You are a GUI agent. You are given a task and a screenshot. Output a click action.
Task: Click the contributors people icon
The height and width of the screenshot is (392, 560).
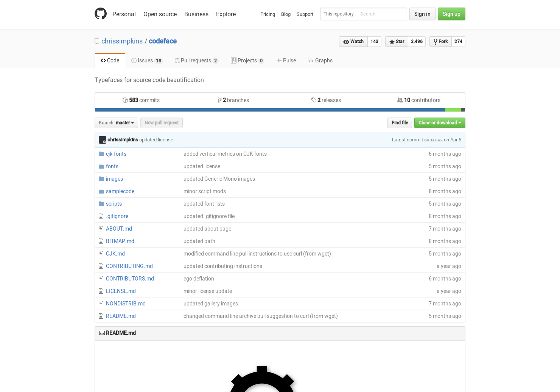(x=400, y=100)
